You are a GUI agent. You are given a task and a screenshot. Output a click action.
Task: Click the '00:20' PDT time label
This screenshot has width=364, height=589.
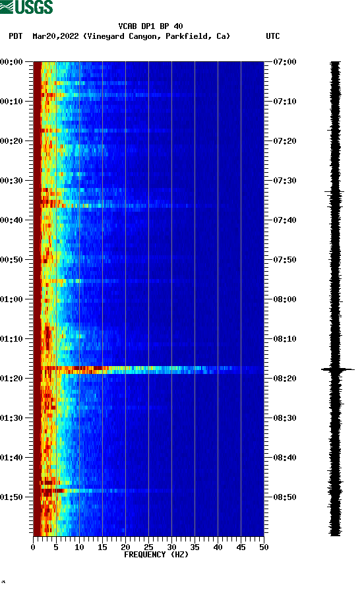(x=11, y=141)
